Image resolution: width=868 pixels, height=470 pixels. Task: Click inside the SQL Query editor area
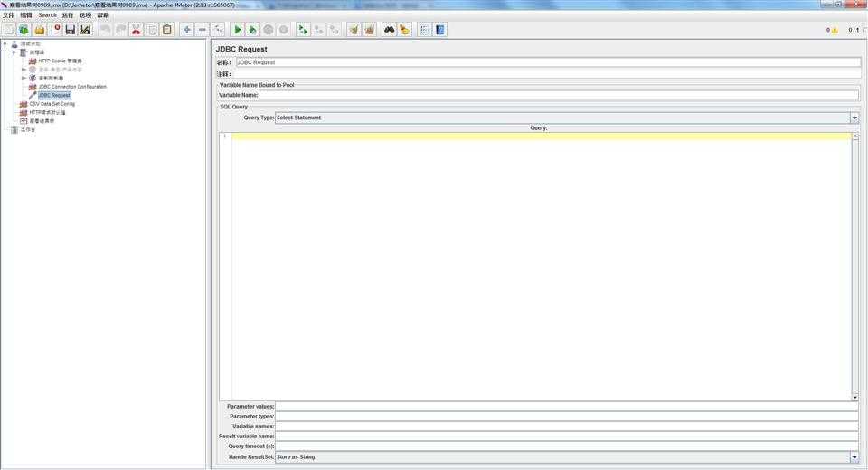pos(542,267)
